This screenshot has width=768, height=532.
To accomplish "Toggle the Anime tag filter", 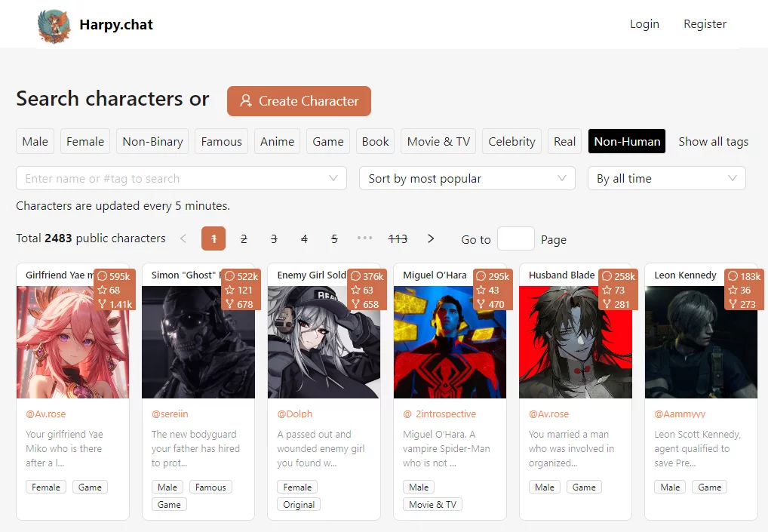I will coord(277,142).
